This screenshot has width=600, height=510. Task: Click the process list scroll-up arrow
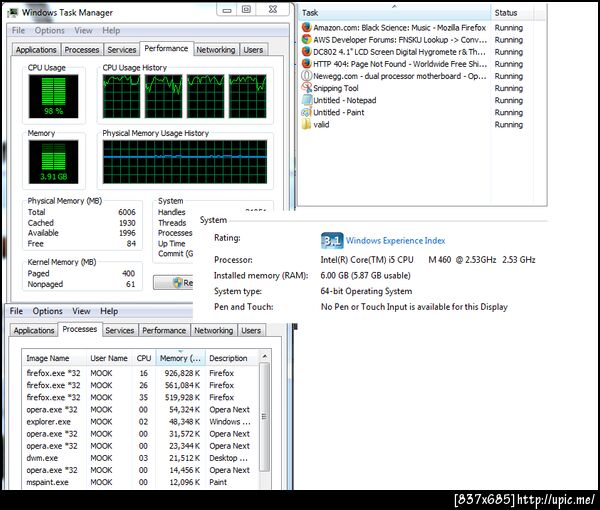(264, 356)
